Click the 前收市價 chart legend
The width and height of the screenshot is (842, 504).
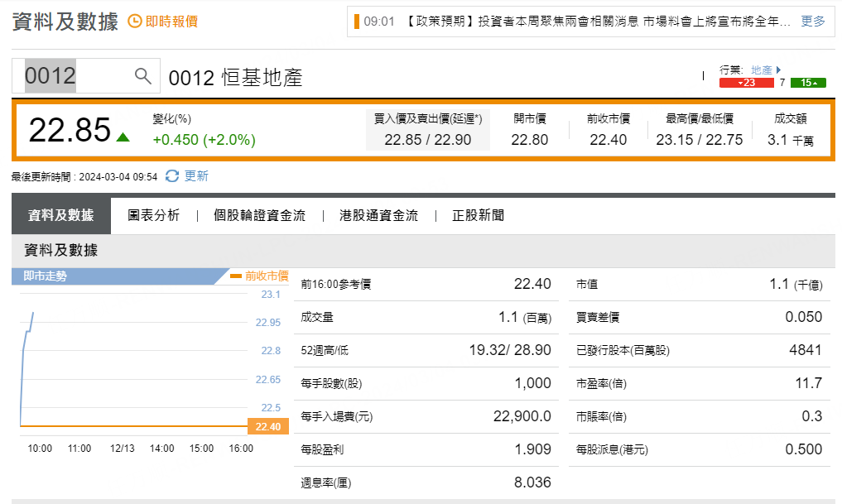pyautogui.click(x=259, y=276)
